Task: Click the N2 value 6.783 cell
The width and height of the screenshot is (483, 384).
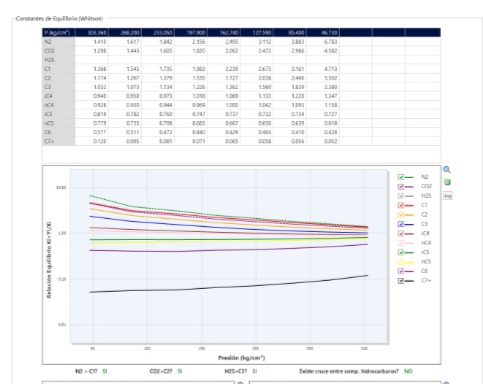Action: [323, 42]
